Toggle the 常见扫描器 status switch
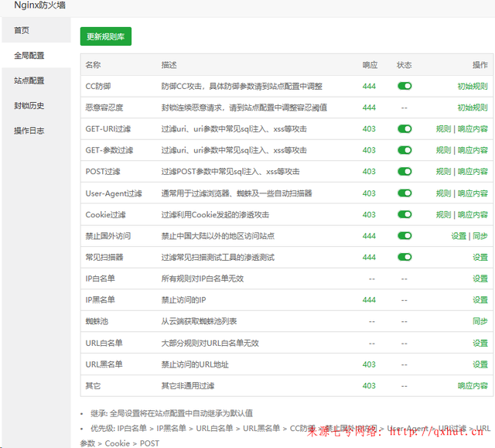This screenshot has width=495, height=448. (x=405, y=257)
